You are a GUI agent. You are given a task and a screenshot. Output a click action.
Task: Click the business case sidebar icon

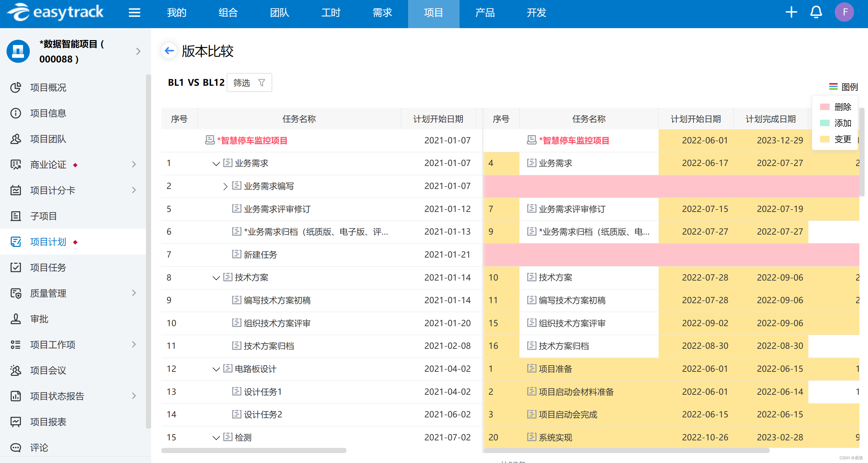point(15,164)
